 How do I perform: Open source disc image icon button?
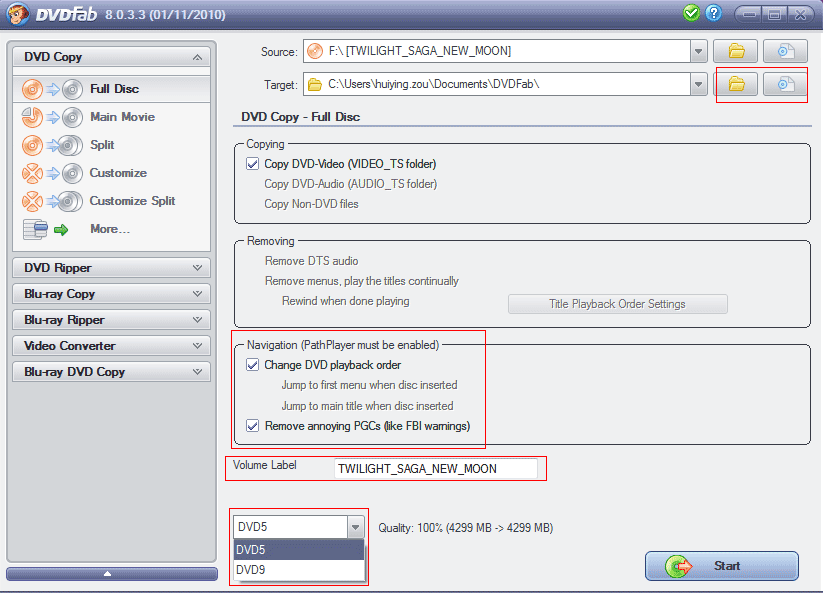pos(785,51)
